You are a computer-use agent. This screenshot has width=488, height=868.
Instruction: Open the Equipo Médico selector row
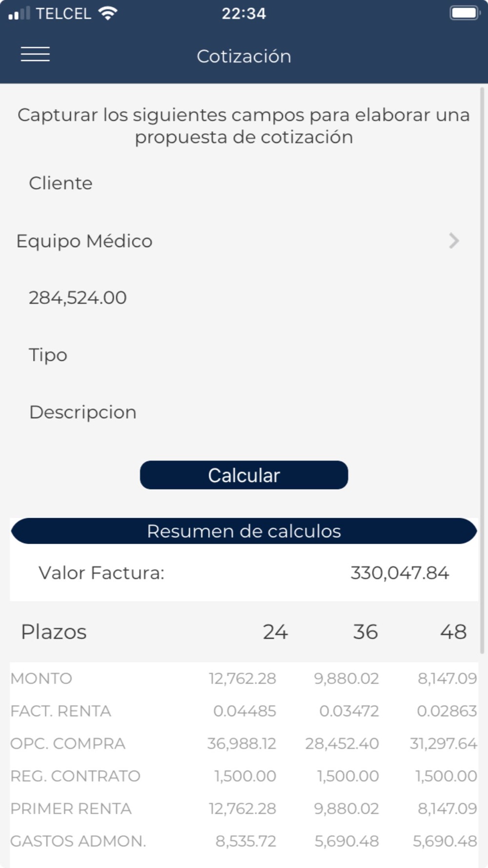point(239,241)
